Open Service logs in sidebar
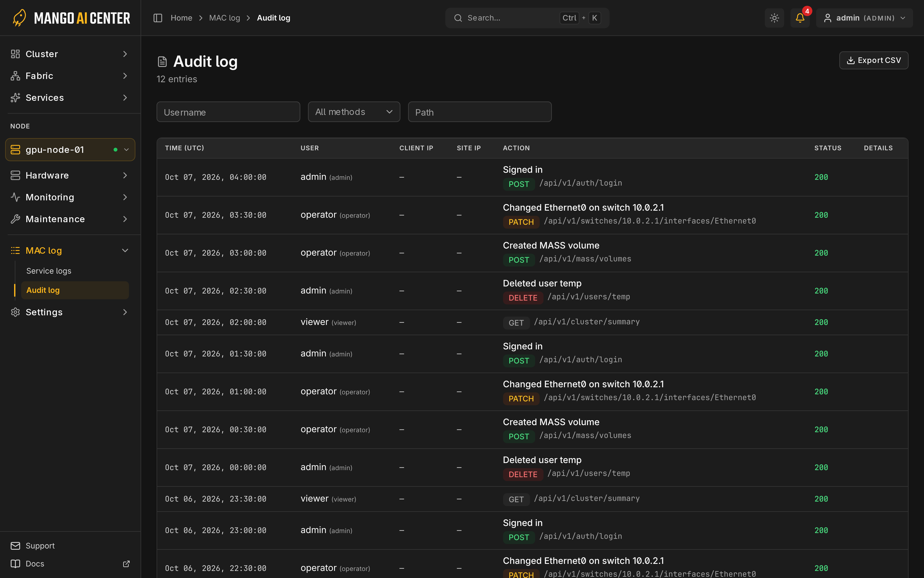The image size is (924, 578). click(49, 271)
